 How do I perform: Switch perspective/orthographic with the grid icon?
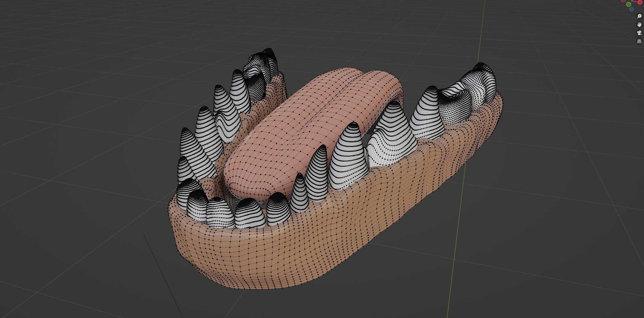coord(639,41)
